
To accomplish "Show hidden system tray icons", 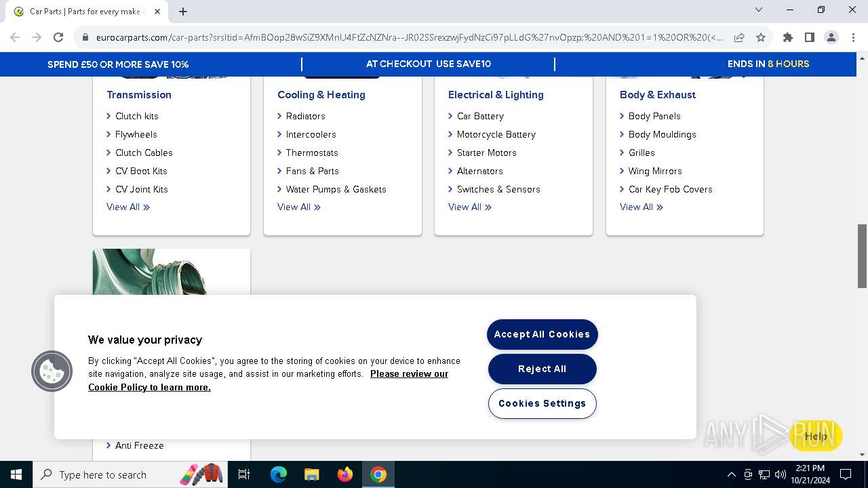I will click(731, 474).
